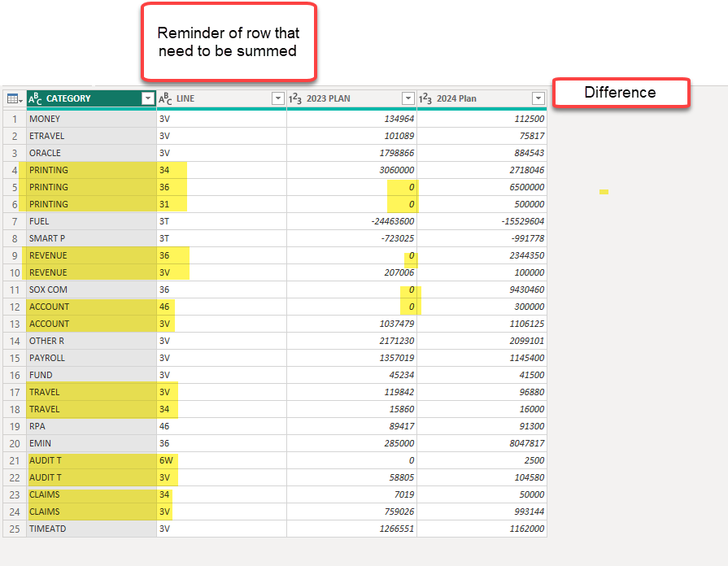The width and height of the screenshot is (728, 566).
Task: Click the 6W line cell
Action: tap(221, 460)
